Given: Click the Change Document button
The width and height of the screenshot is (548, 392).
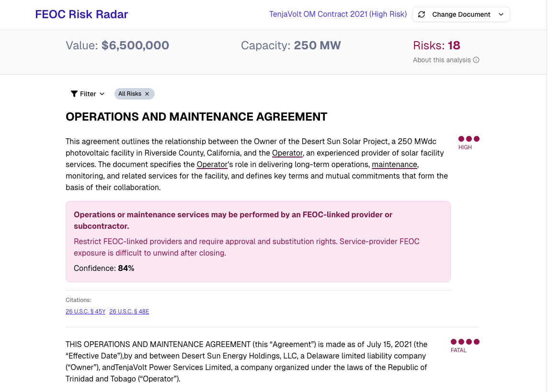Looking at the screenshot, I should [x=460, y=14].
